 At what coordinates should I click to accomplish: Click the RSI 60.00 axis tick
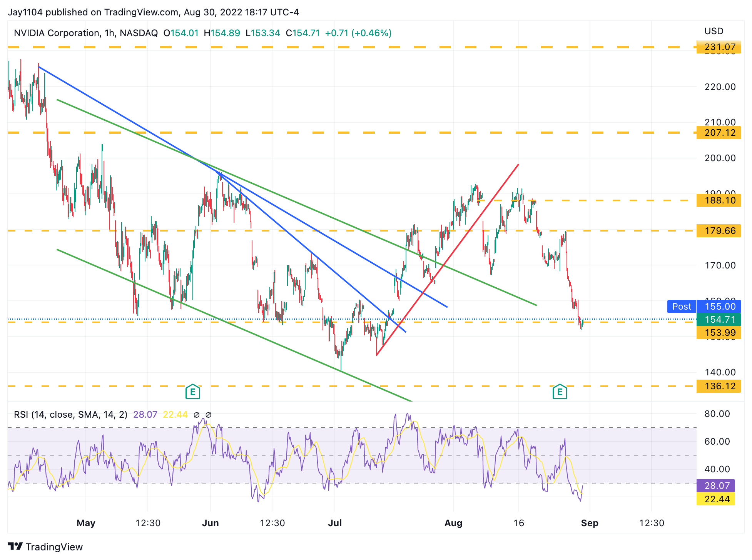(717, 442)
